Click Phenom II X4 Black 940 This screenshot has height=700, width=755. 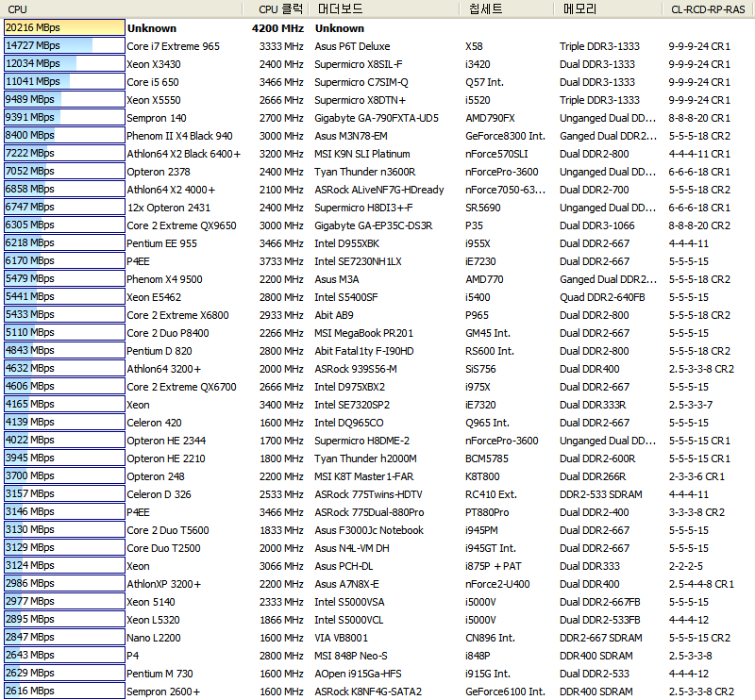click(179, 136)
